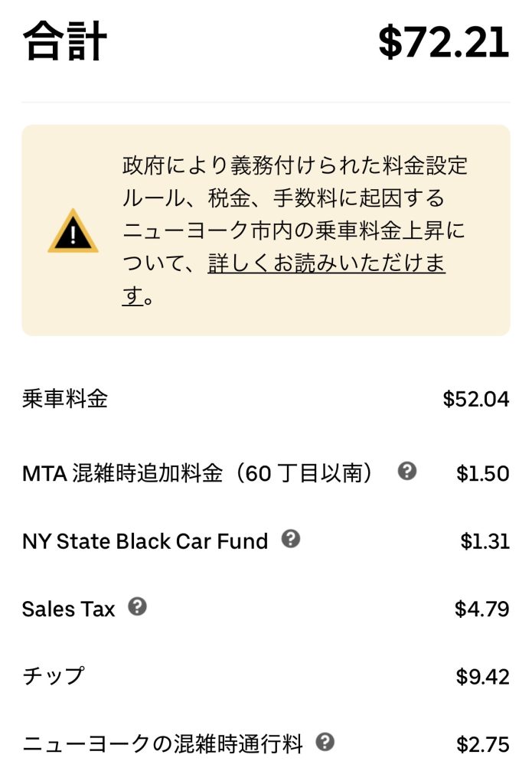The image size is (532, 784).
Task: Select the $9.42 tip amount
Action: click(482, 677)
